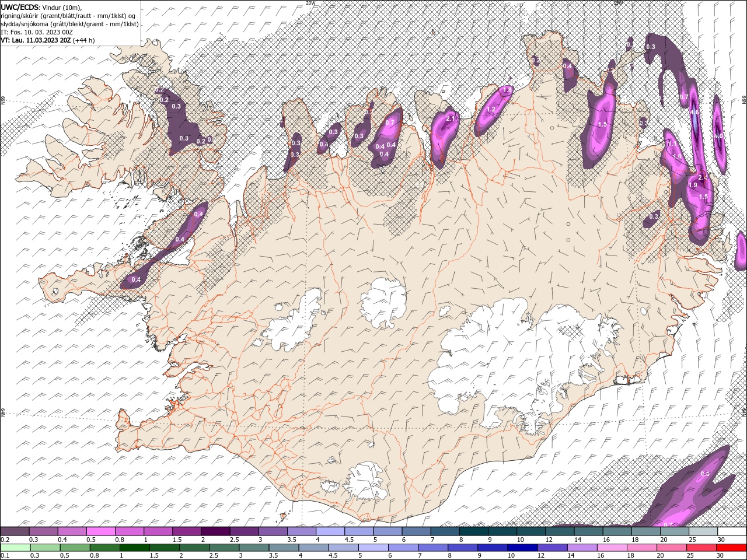Click the '15W' longitude label at top

click(618, 3)
